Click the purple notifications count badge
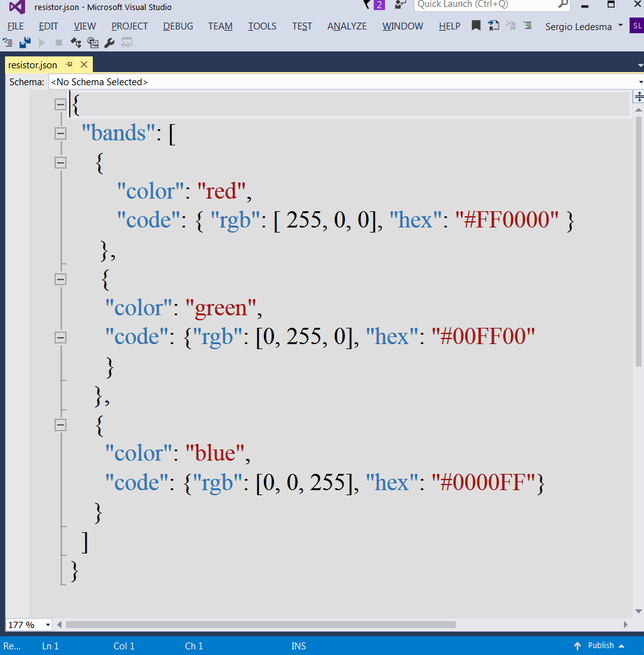 pos(379,4)
